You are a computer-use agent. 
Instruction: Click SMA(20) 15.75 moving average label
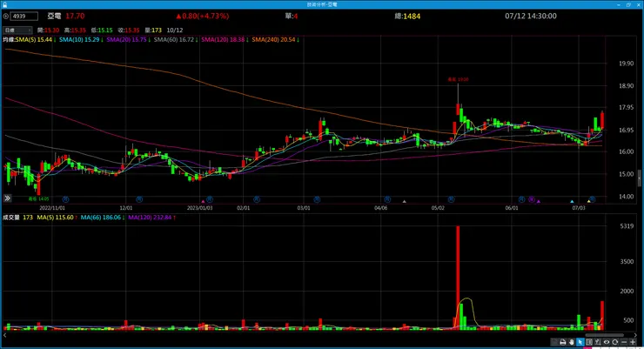click(128, 39)
